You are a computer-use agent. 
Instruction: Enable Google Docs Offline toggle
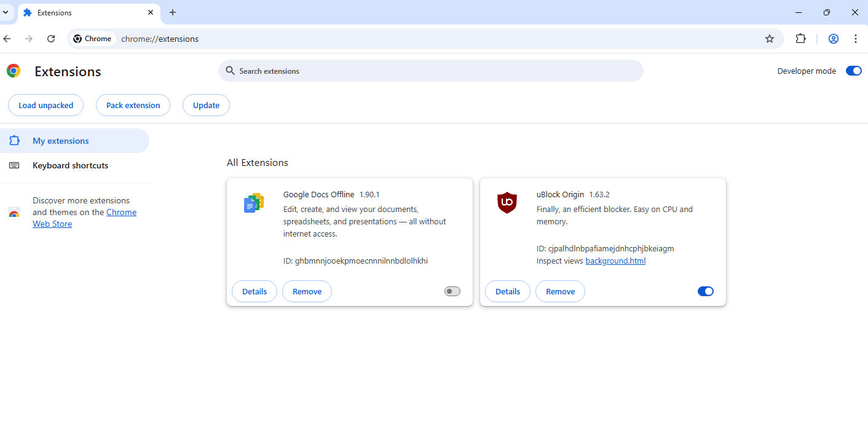pyautogui.click(x=452, y=291)
